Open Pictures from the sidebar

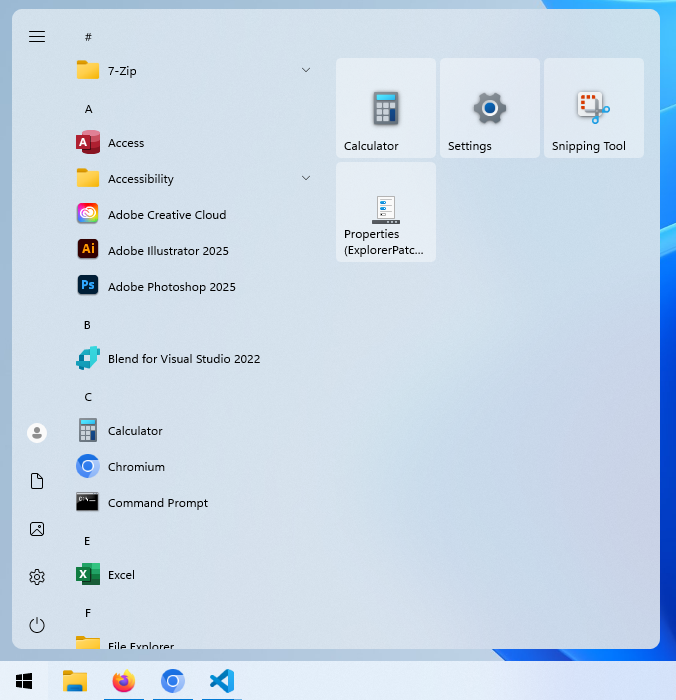[x=37, y=529]
